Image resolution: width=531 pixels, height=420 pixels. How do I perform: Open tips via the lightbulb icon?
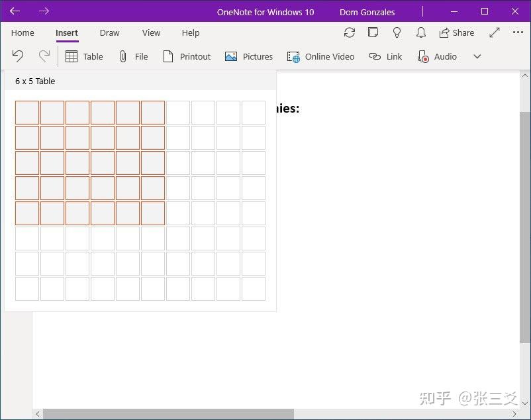point(397,32)
